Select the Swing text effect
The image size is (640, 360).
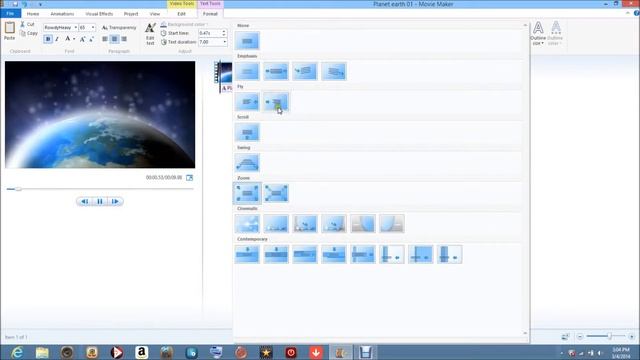[x=247, y=163]
